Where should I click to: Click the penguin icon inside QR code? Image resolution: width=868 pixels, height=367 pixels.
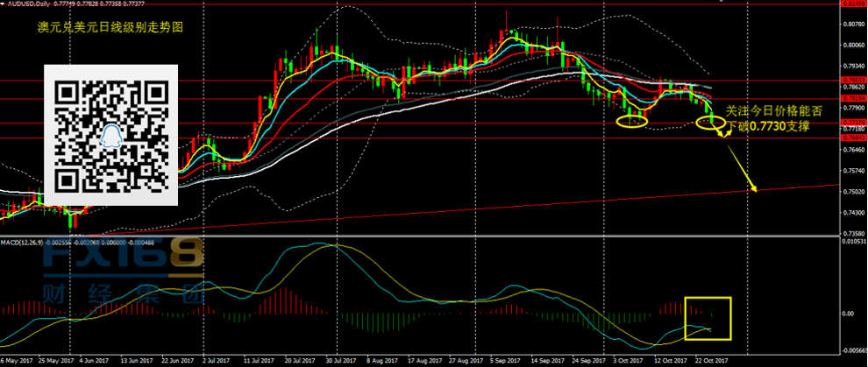click(111, 134)
